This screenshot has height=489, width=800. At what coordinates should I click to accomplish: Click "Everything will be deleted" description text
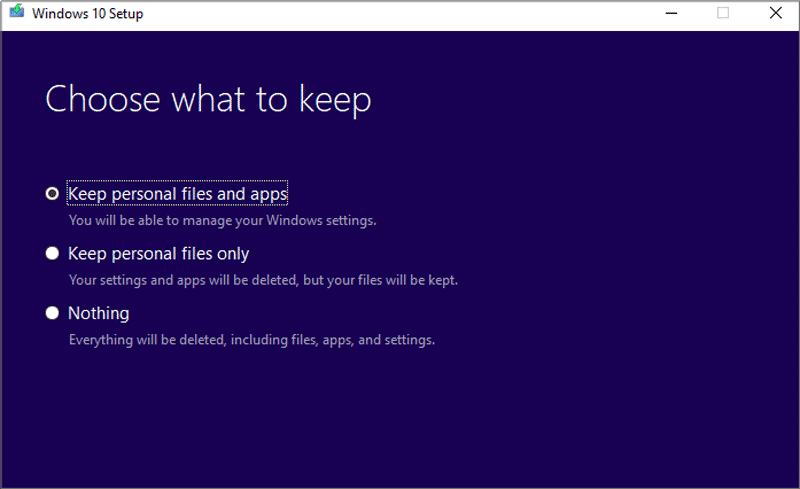tap(252, 340)
